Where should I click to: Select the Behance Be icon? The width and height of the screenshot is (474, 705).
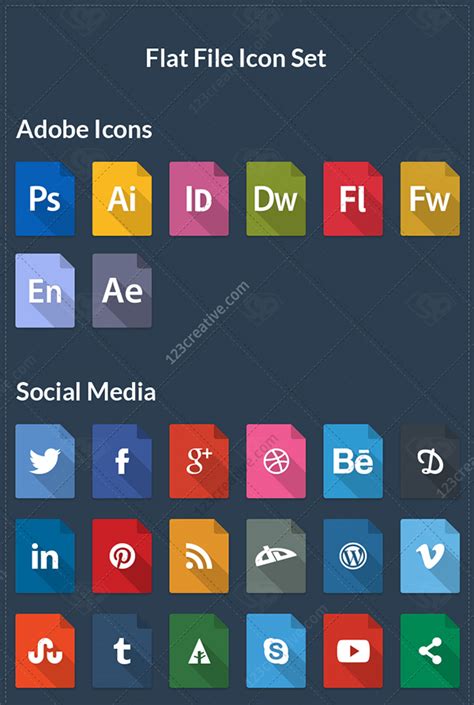(x=353, y=461)
